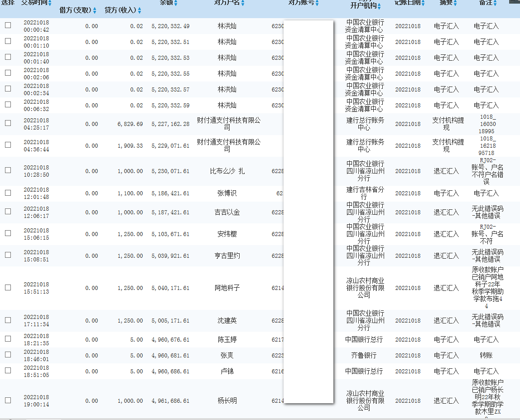Screen dimensions: 520x420
Task: Select checkbox for 比布么沙 扎 row
Action: tap(8, 170)
